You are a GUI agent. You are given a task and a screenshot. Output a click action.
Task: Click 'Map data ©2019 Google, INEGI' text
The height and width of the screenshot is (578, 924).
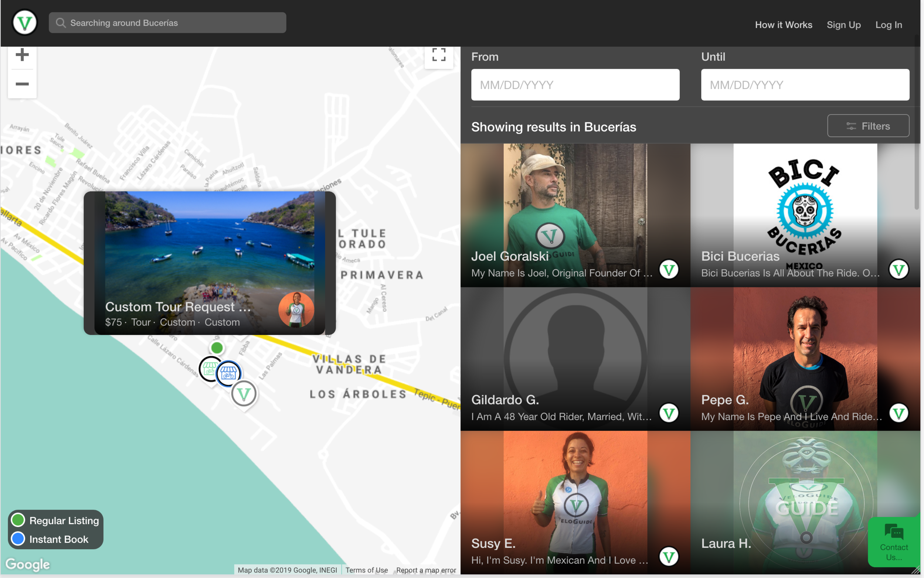coord(287,570)
